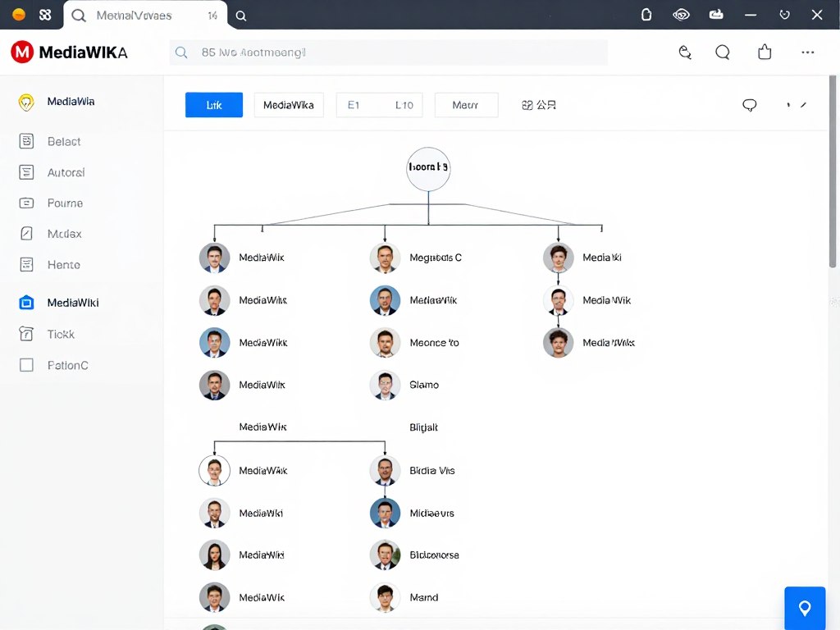Open the bag icon in header

(x=765, y=52)
